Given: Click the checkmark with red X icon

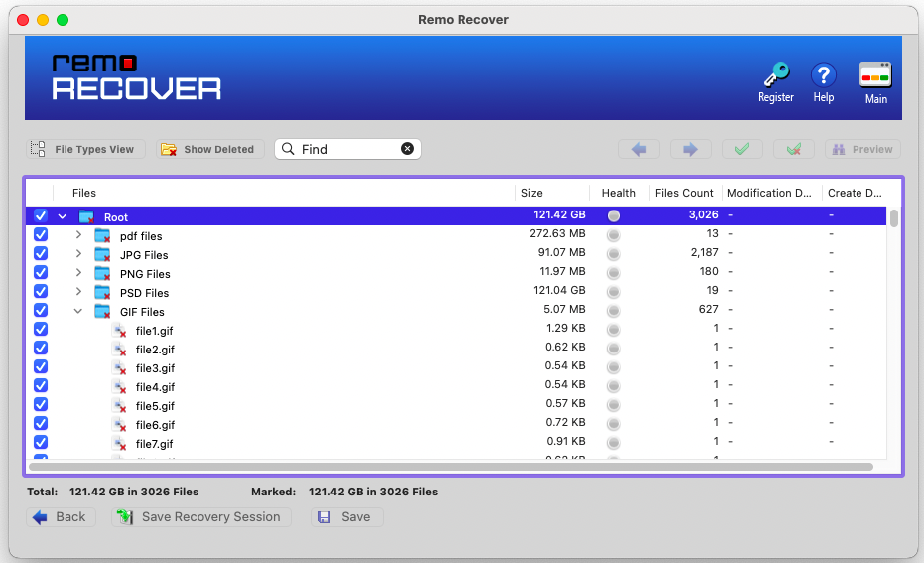Looking at the screenshot, I should [x=793, y=149].
